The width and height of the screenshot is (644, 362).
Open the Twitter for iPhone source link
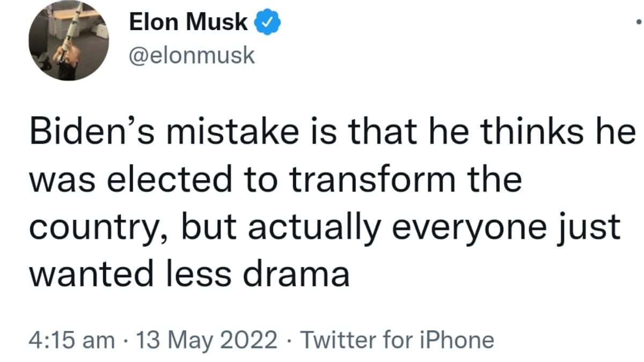pyautogui.click(x=397, y=340)
